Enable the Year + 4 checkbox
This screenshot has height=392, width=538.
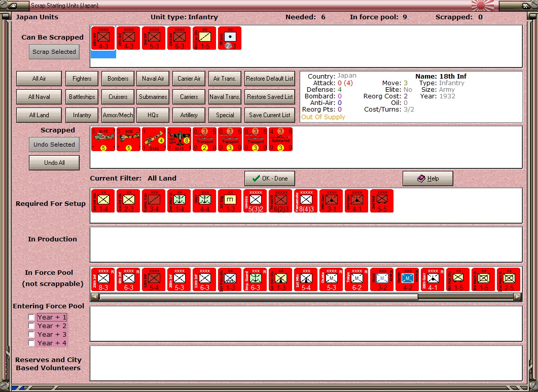(x=31, y=343)
